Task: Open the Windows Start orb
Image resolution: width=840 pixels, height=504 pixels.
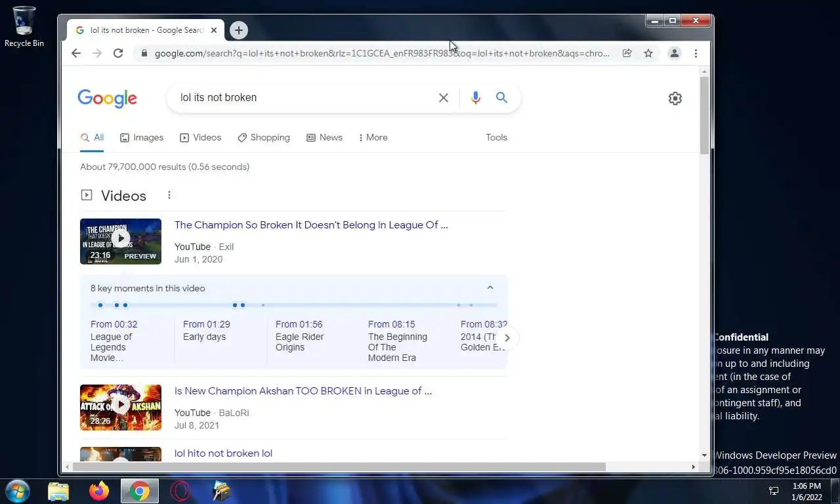Action: (x=18, y=491)
